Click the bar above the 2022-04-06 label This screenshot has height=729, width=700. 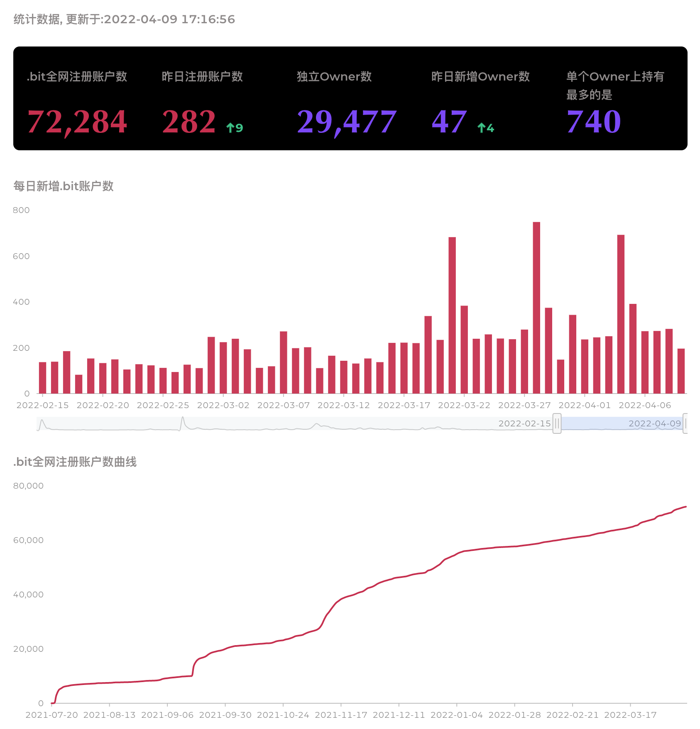pos(645,362)
